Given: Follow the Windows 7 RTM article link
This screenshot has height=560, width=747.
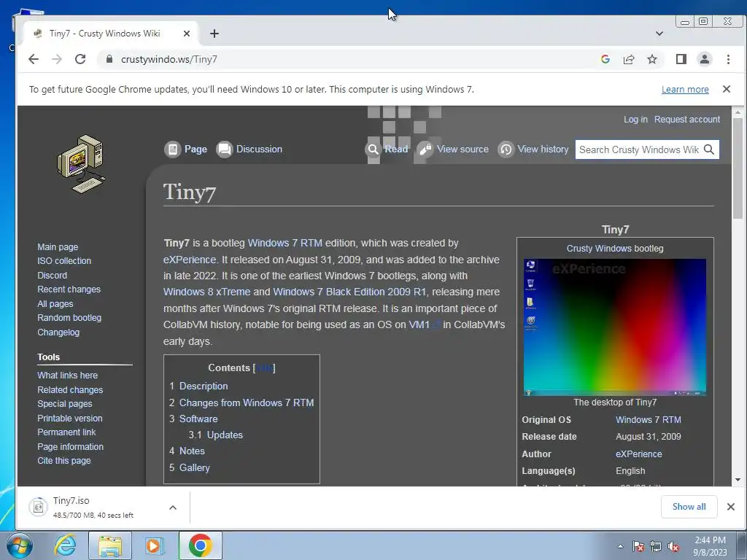Looking at the screenshot, I should pyautogui.click(x=285, y=243).
